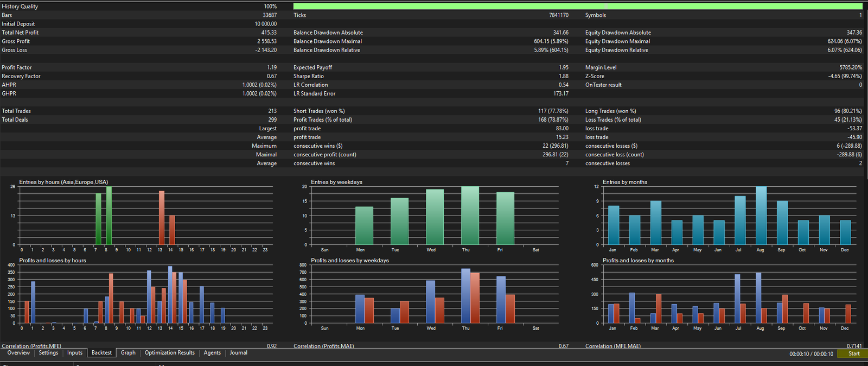Select the History Quality 100% value

270,7
